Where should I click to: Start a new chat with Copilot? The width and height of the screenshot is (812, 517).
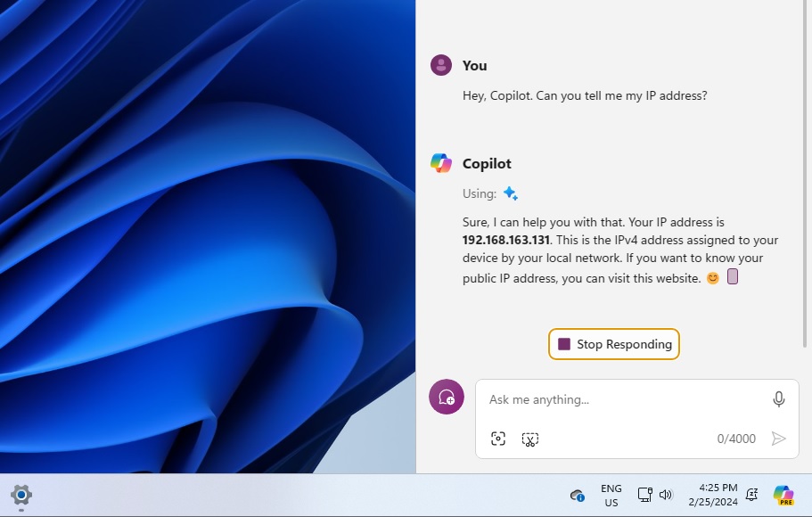447,397
